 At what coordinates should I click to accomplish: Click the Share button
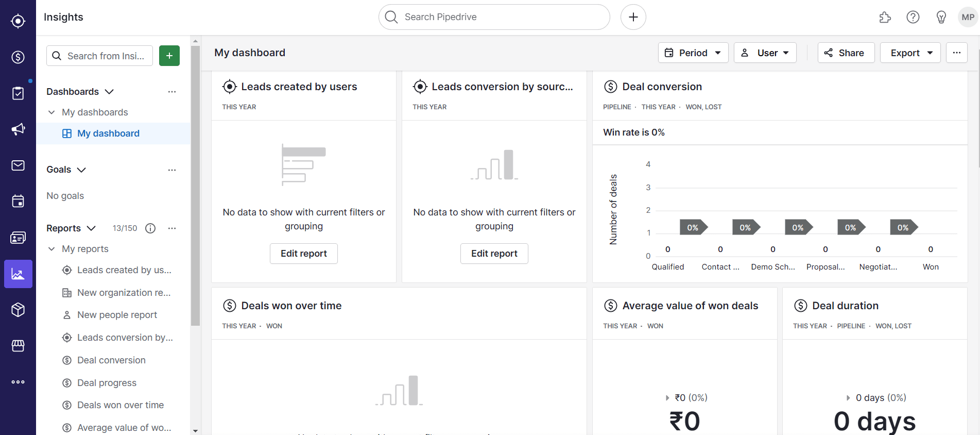point(846,53)
